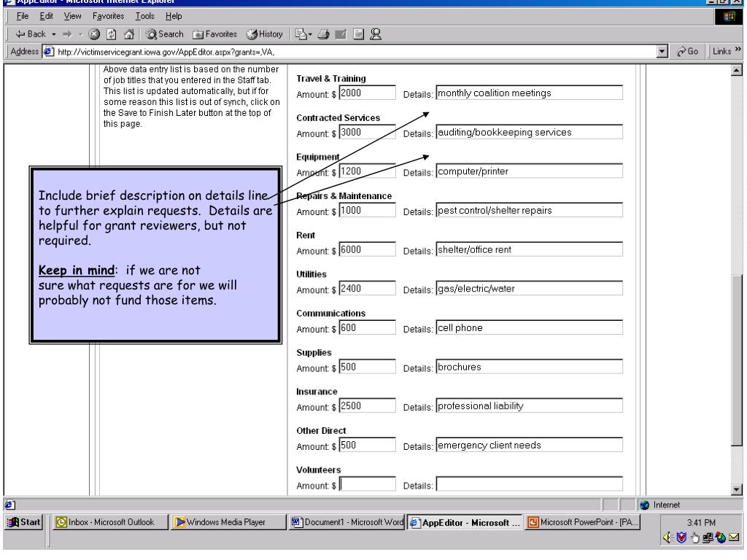Open the red shield tray icon
Screen dimensions: 747x560
682,537
